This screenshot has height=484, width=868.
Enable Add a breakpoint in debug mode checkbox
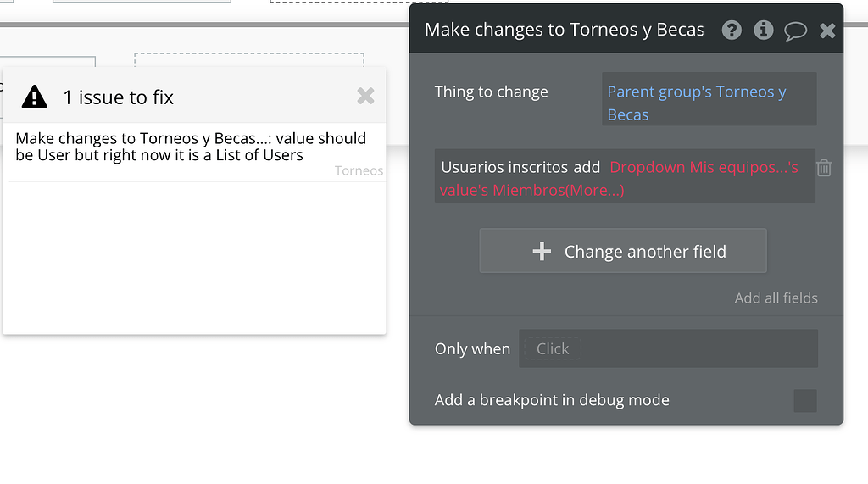pyautogui.click(x=804, y=400)
